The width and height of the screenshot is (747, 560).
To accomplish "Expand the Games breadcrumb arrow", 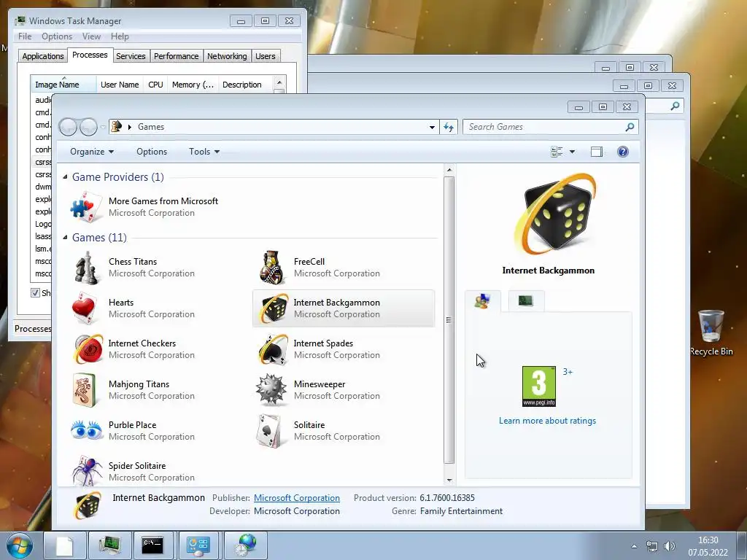I will (130, 127).
